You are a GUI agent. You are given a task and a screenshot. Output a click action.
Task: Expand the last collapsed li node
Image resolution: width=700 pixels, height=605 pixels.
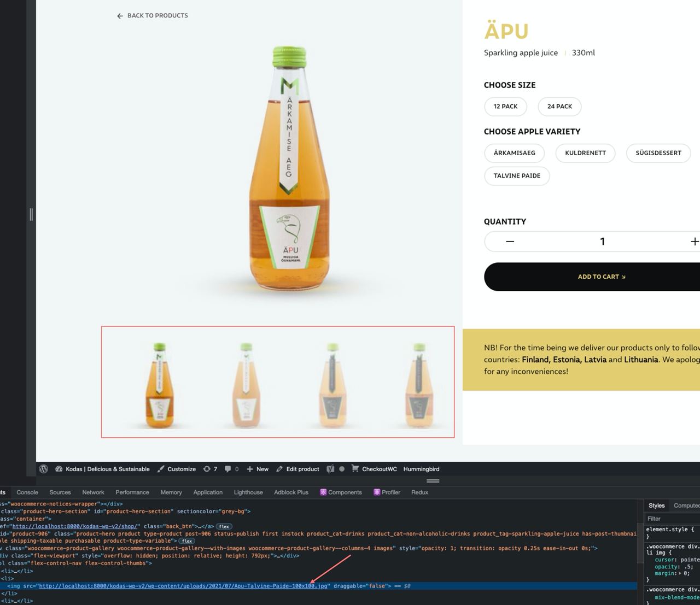click(16, 601)
